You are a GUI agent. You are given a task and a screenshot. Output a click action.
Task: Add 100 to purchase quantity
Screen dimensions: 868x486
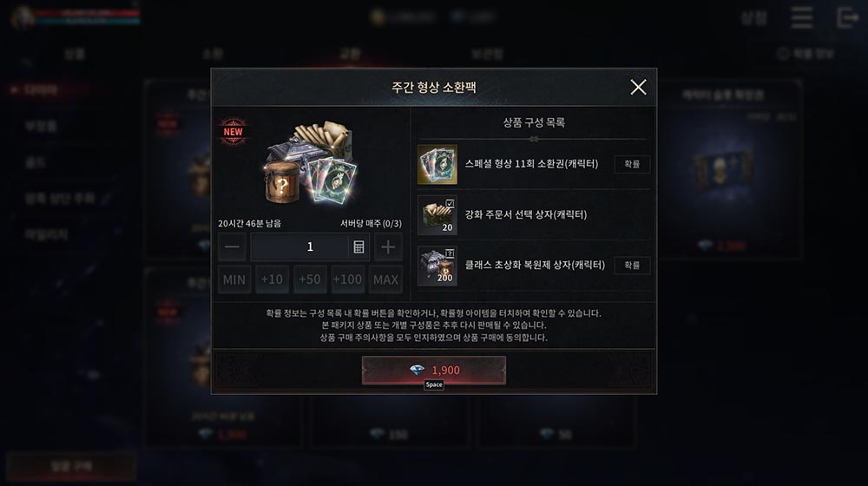coord(347,279)
